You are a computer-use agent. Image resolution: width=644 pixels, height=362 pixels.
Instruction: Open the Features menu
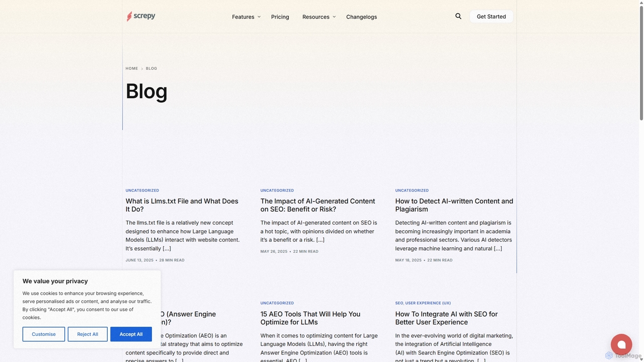pyautogui.click(x=243, y=17)
